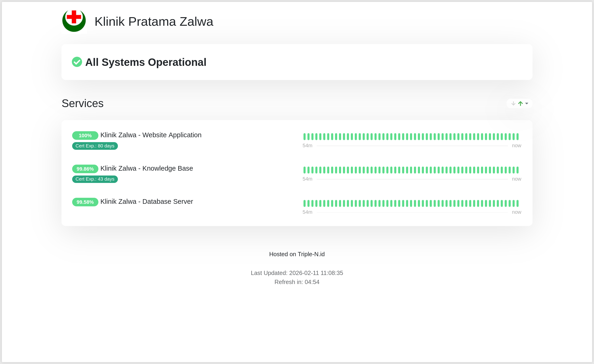The height and width of the screenshot is (364, 594).
Task: Click the green up-arrow sort icon
Action: [x=520, y=104]
